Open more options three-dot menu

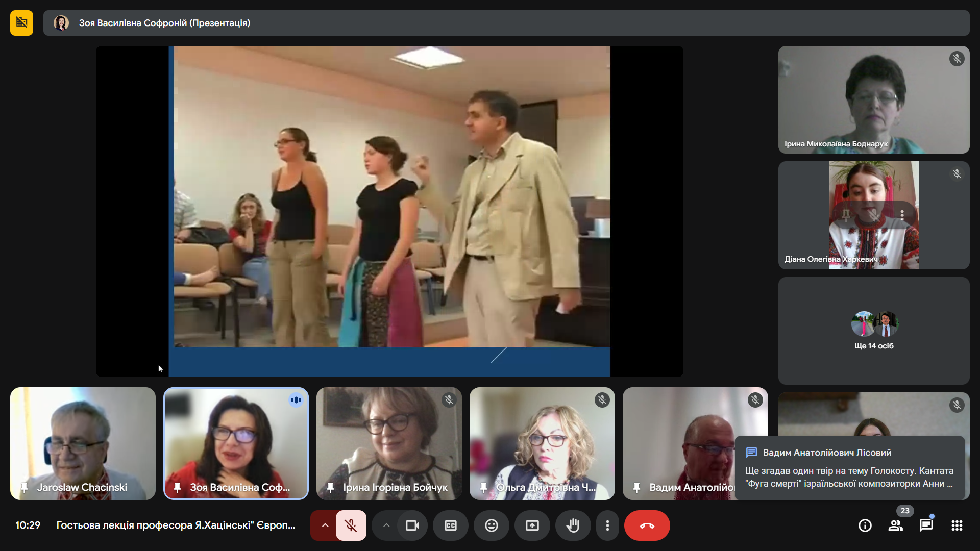tap(607, 525)
